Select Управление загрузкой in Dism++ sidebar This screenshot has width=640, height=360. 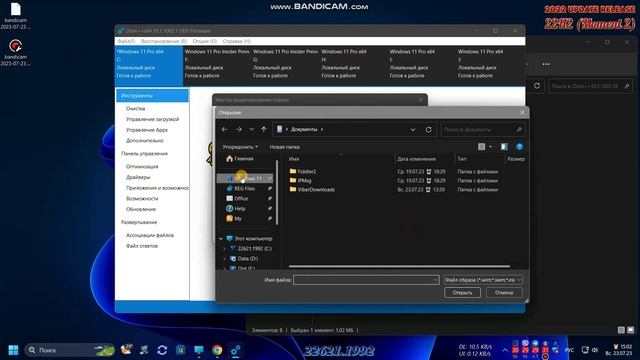point(152,119)
